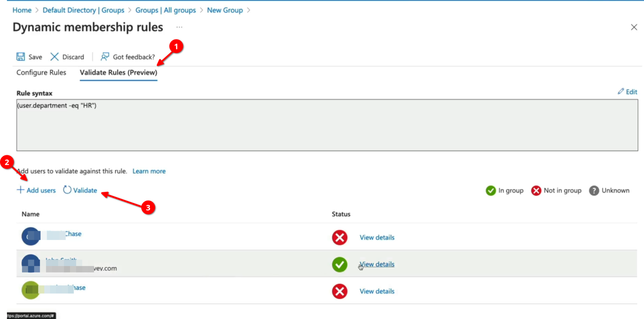644x319 pixels.
Task: Navigate to Home breadcrumb
Action: tap(22, 10)
